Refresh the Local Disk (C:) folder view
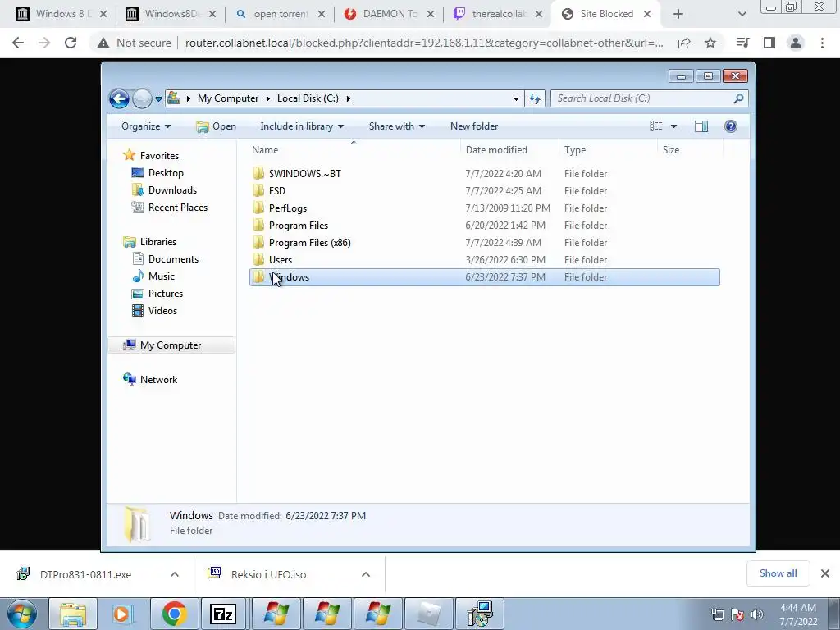The width and height of the screenshot is (840, 630). point(535,98)
